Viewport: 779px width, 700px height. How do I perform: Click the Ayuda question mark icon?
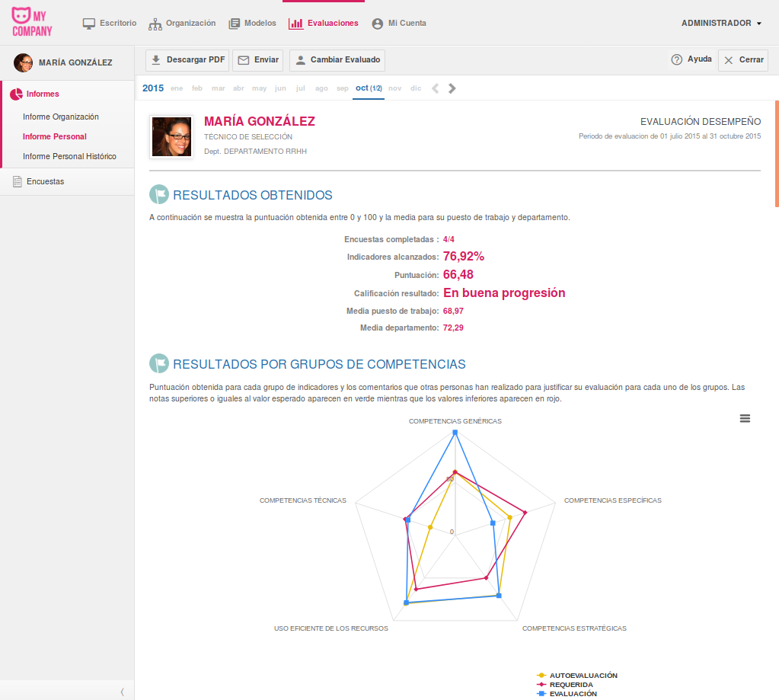[x=677, y=59]
